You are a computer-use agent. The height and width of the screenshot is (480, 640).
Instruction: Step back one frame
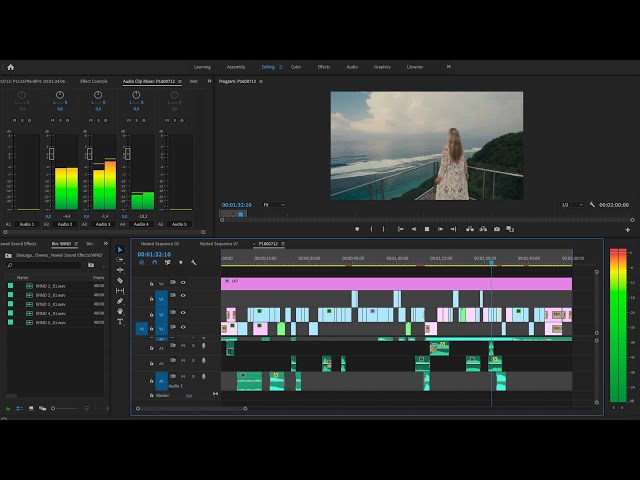[x=414, y=229]
